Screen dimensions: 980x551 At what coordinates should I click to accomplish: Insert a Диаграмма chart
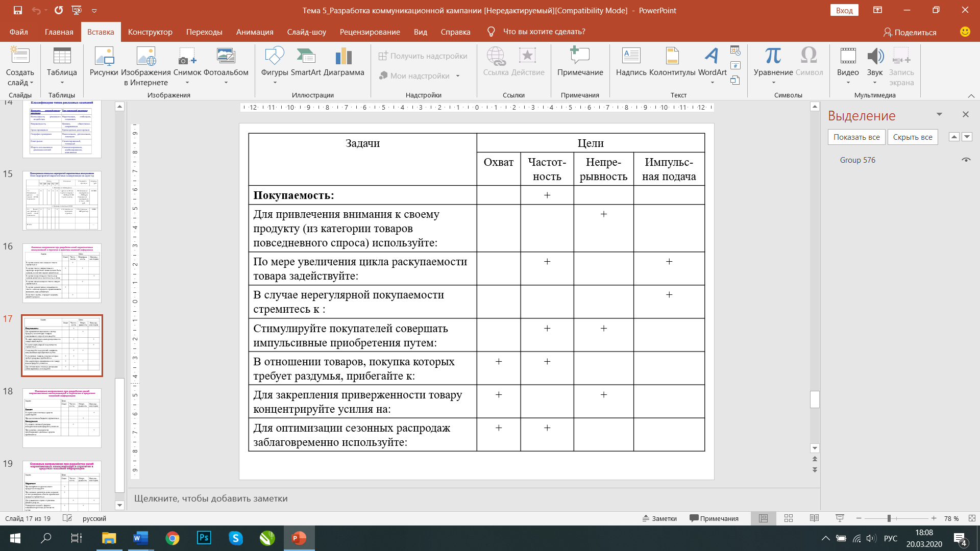pos(344,62)
